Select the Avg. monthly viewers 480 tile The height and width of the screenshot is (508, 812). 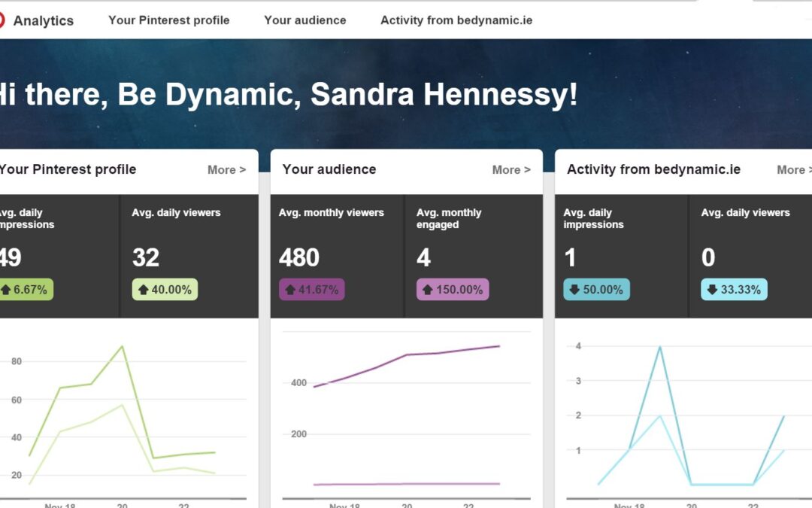click(x=337, y=256)
